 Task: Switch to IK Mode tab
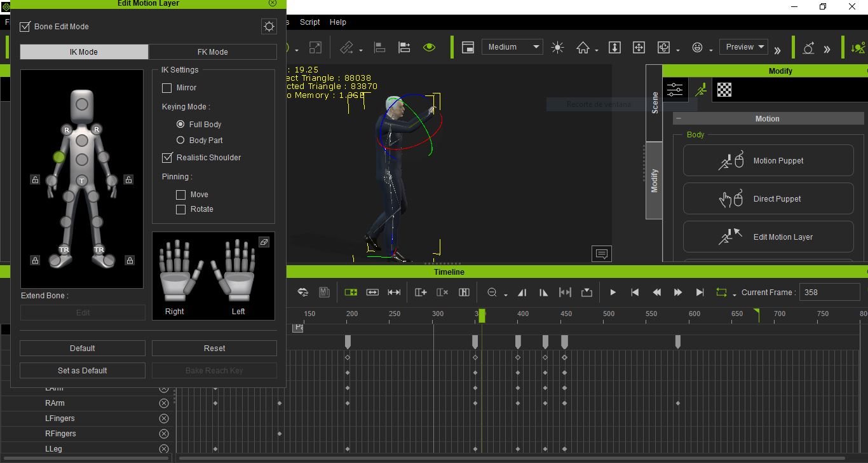pyautogui.click(x=84, y=52)
